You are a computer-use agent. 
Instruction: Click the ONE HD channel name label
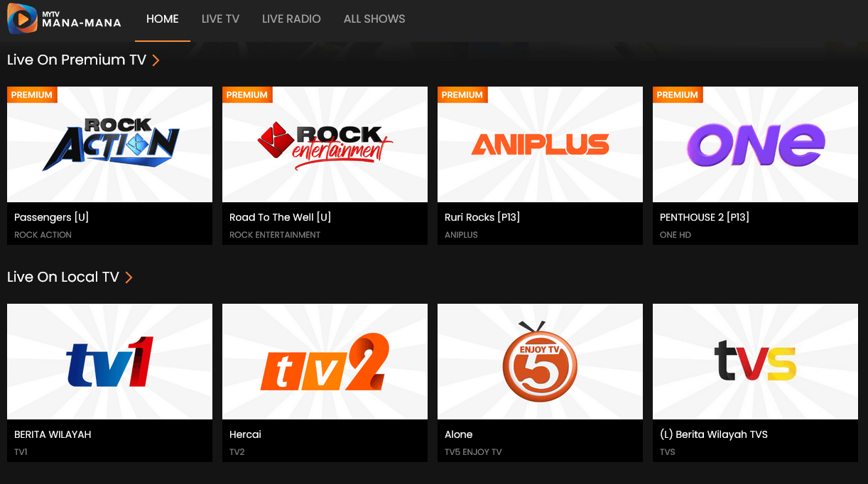click(x=676, y=235)
